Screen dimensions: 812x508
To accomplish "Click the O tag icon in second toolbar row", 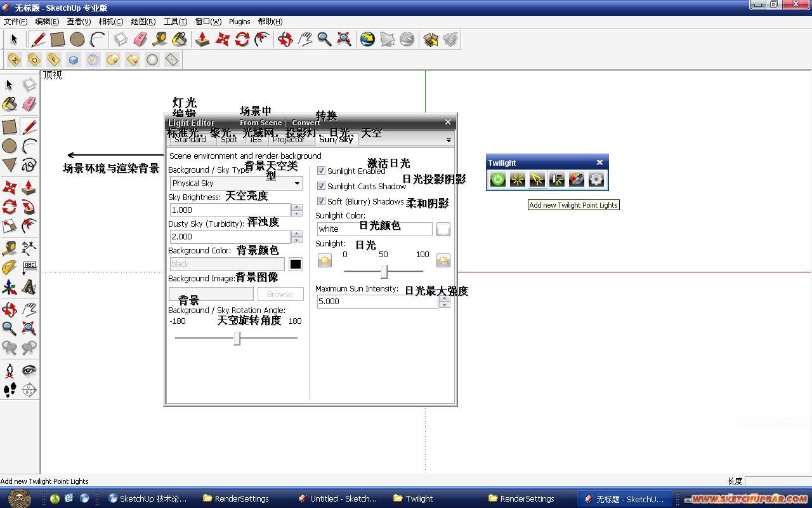I will (x=34, y=60).
